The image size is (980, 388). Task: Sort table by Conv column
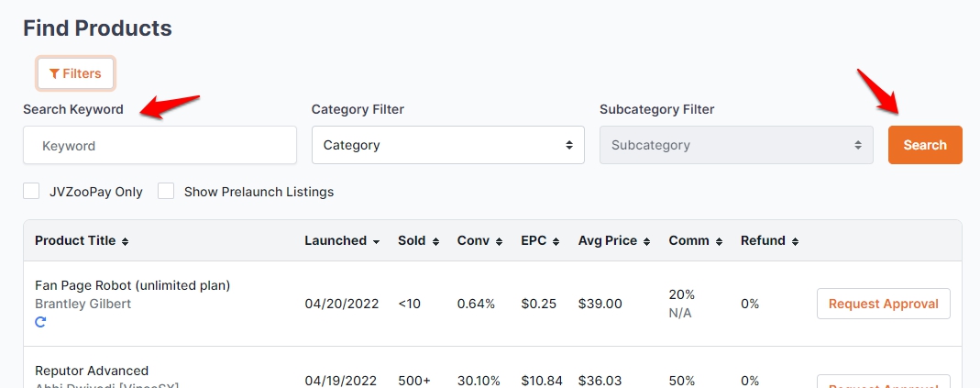(x=480, y=241)
